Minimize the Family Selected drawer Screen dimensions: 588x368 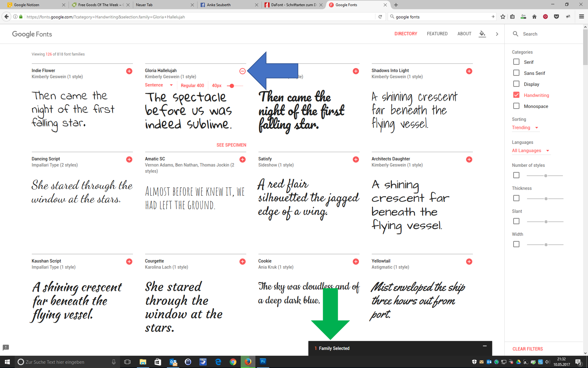[485, 346]
